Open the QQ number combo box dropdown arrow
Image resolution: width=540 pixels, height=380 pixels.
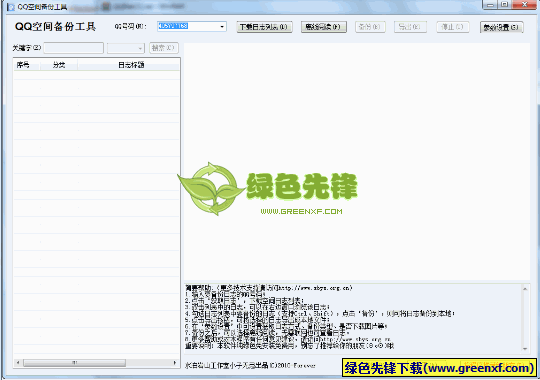tap(222, 27)
